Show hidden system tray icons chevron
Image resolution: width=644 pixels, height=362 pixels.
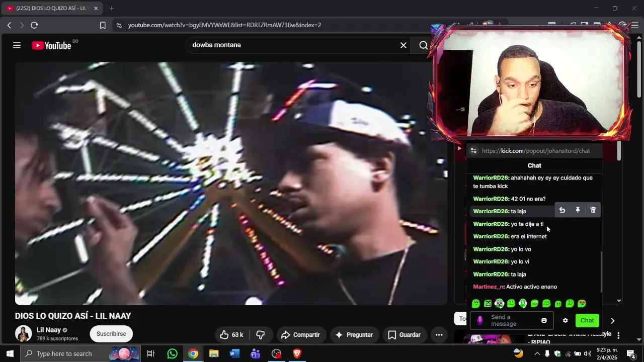(536, 353)
